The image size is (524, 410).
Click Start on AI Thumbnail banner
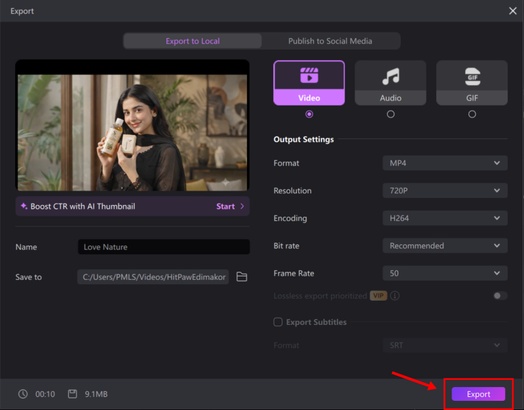225,206
